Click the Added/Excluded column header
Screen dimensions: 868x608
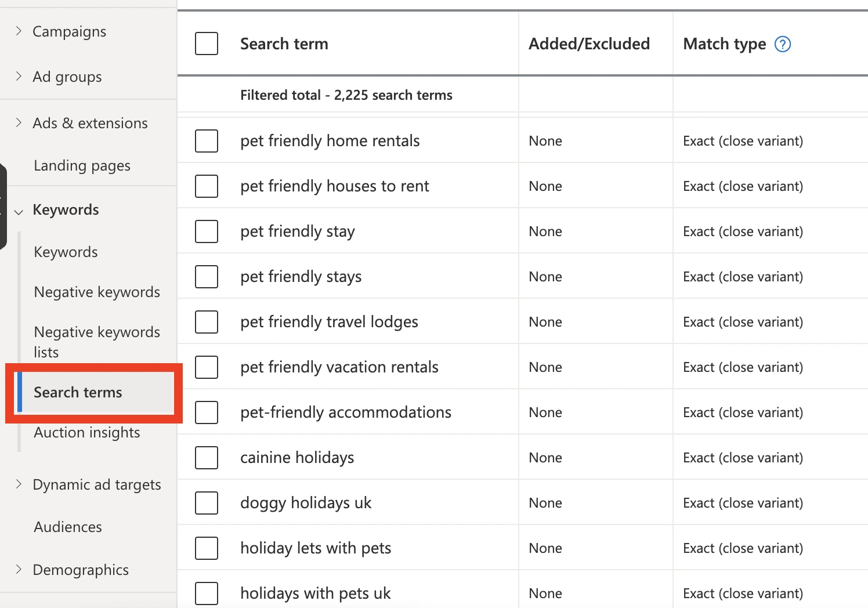pos(589,44)
